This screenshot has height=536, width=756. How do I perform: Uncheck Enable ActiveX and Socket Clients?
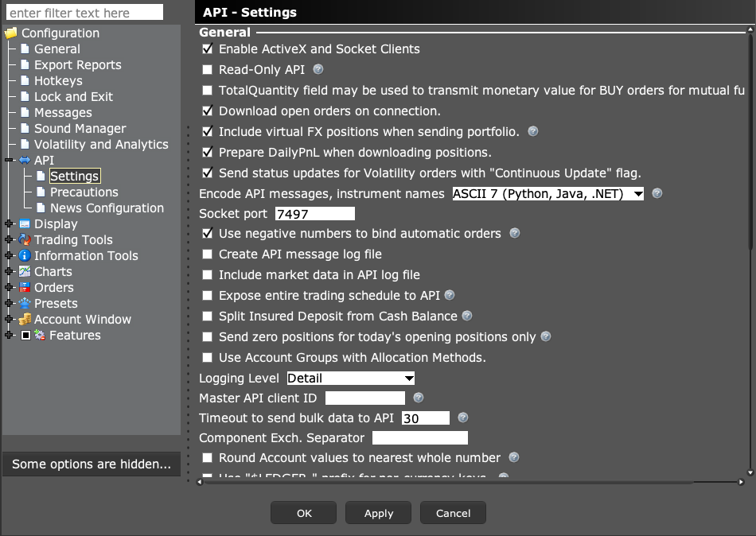(208, 49)
